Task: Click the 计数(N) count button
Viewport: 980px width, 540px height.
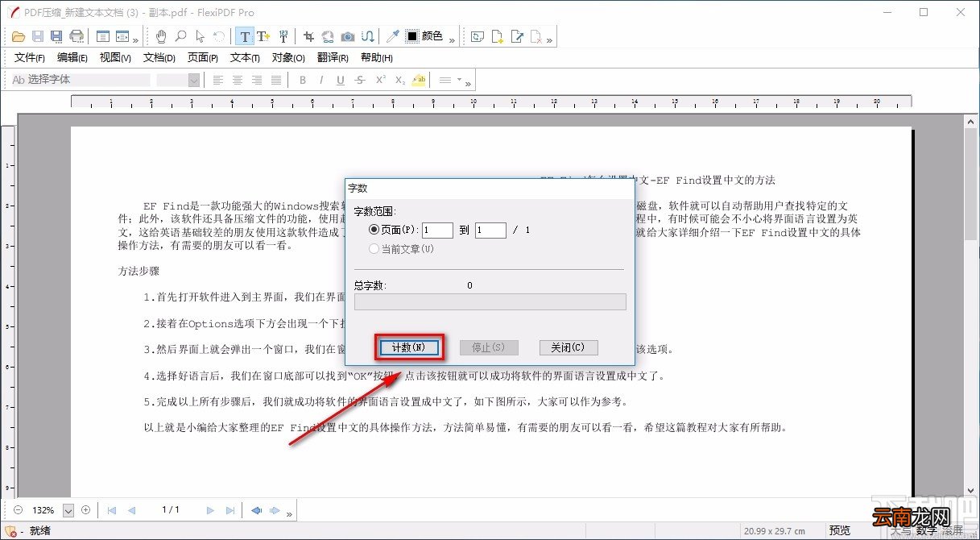Action: [409, 347]
